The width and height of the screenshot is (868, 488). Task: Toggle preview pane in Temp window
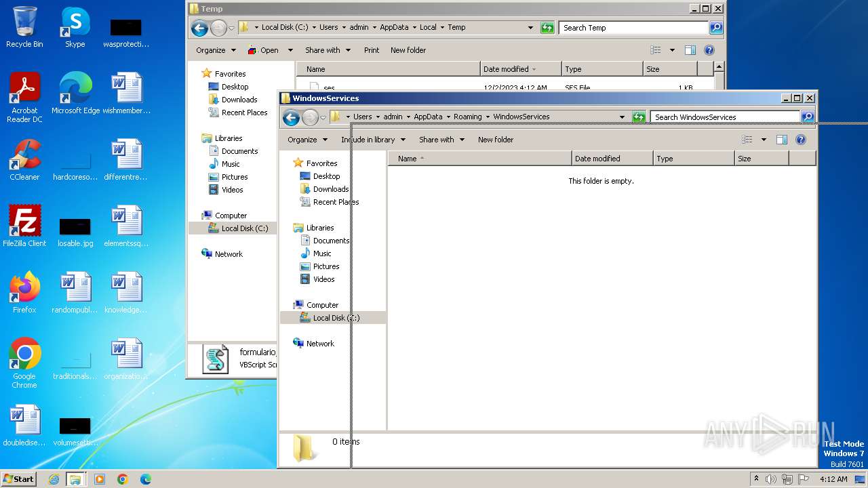click(x=690, y=50)
